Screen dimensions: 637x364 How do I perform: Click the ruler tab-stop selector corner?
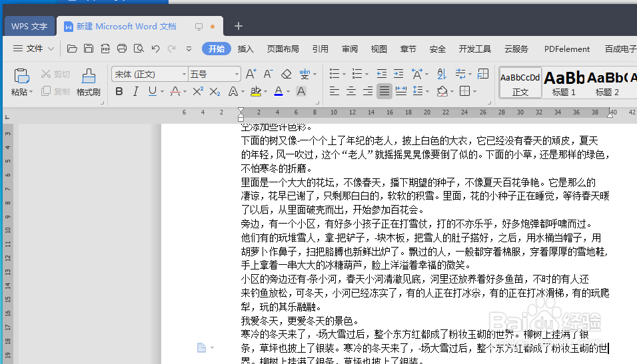(x=7, y=117)
